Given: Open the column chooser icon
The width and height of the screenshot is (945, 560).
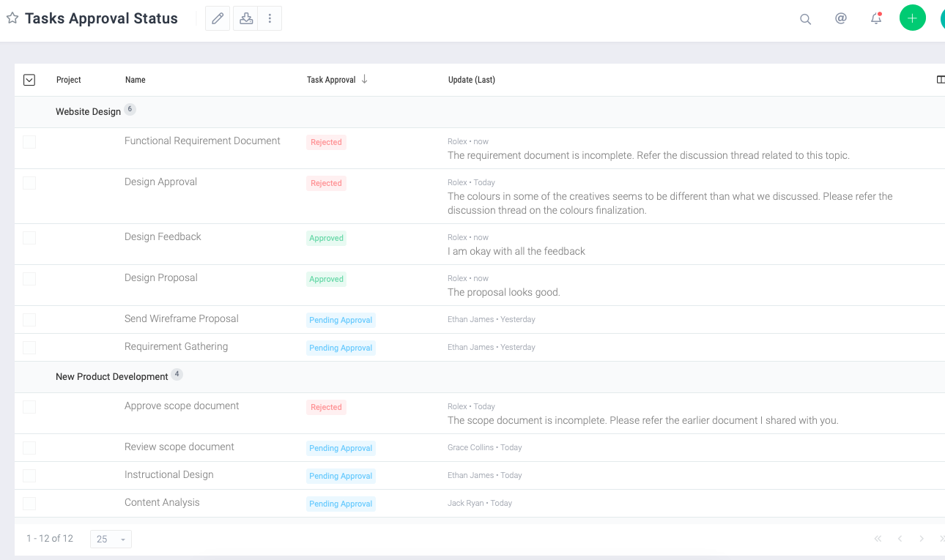Looking at the screenshot, I should point(941,80).
